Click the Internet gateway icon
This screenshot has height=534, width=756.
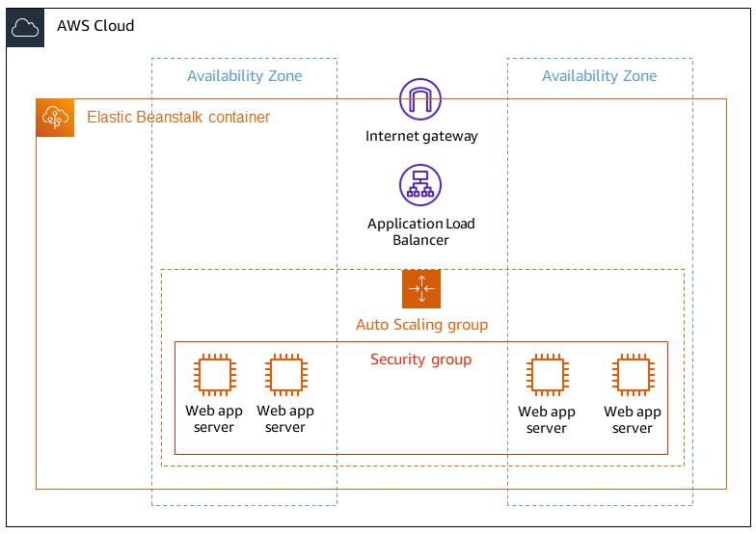pyautogui.click(x=420, y=99)
